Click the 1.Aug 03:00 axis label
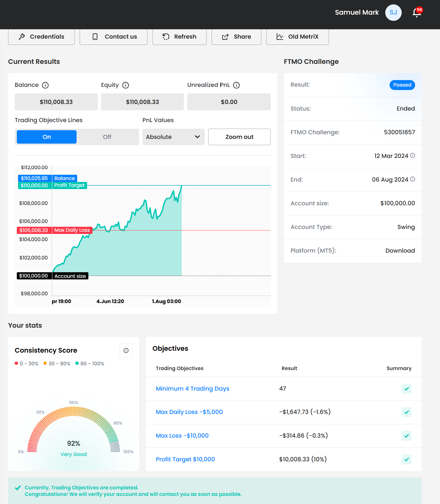Image resolution: width=440 pixels, height=504 pixels. pos(166,301)
